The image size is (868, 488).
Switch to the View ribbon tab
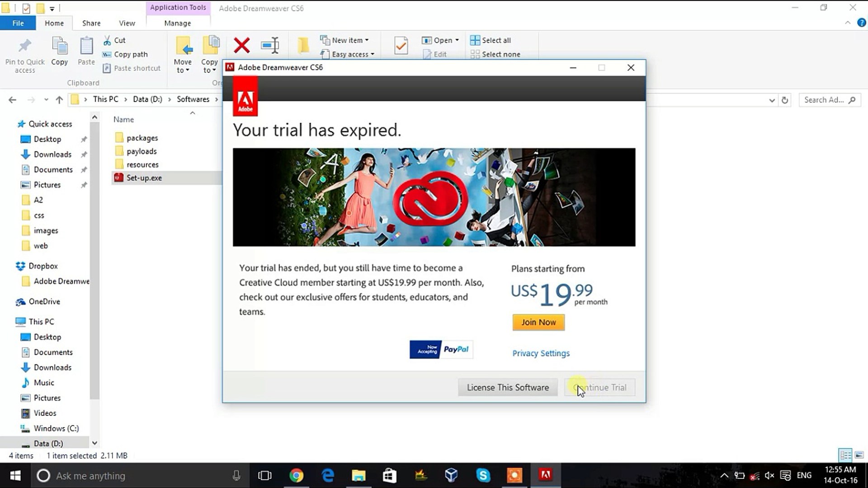[x=127, y=23]
